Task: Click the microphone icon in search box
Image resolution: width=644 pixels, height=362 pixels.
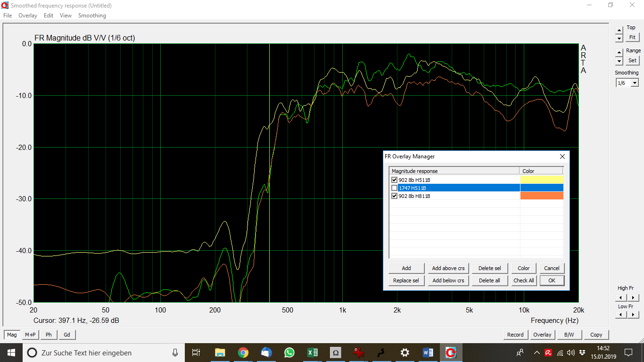Action: (175, 353)
